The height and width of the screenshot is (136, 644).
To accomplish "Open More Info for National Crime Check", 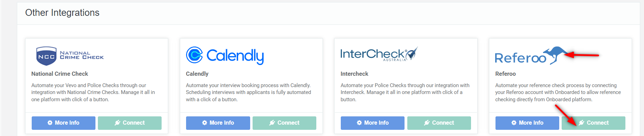I will pos(63,123).
